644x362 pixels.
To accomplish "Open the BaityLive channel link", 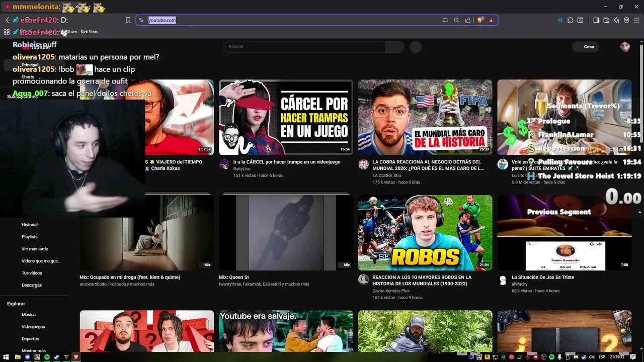I will [242, 169].
